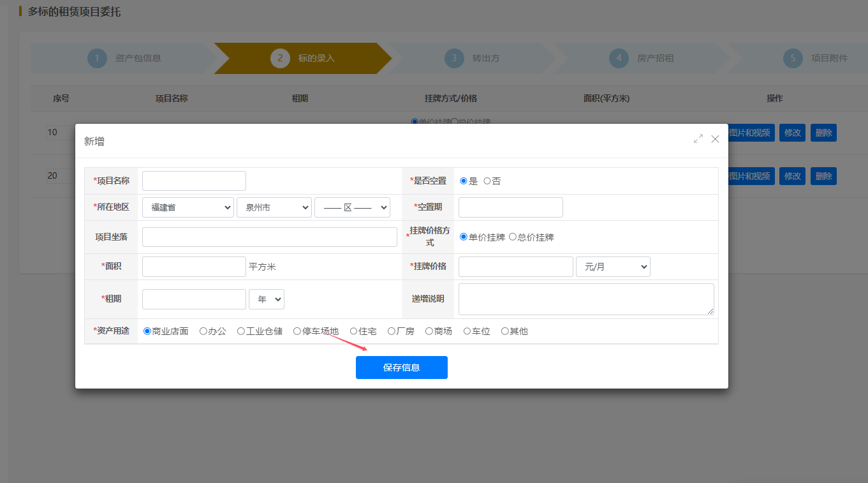Open the 元/月 price unit dropdown
This screenshot has width=868, height=483.
(613, 267)
